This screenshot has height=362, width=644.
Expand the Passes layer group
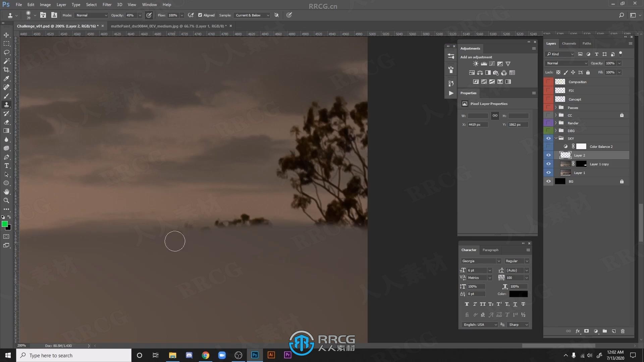point(556,107)
